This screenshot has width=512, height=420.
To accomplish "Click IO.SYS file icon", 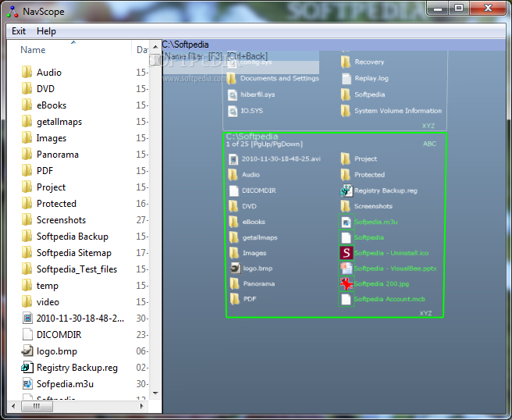I will click(232, 111).
